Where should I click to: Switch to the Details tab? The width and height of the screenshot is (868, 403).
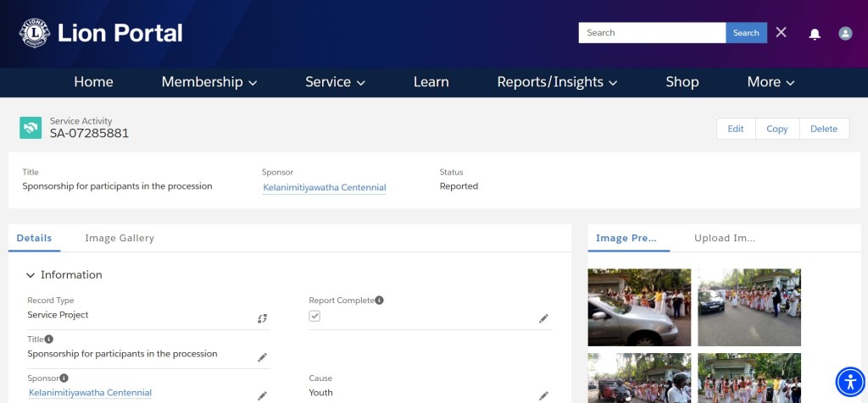[34, 238]
